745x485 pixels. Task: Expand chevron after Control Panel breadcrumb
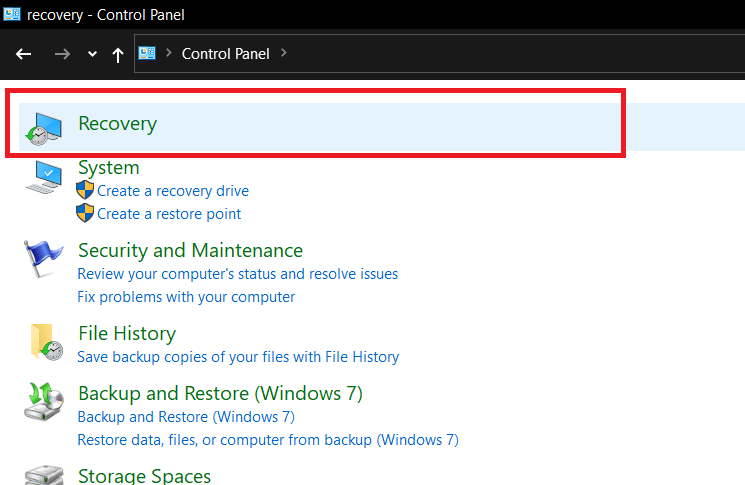point(284,53)
